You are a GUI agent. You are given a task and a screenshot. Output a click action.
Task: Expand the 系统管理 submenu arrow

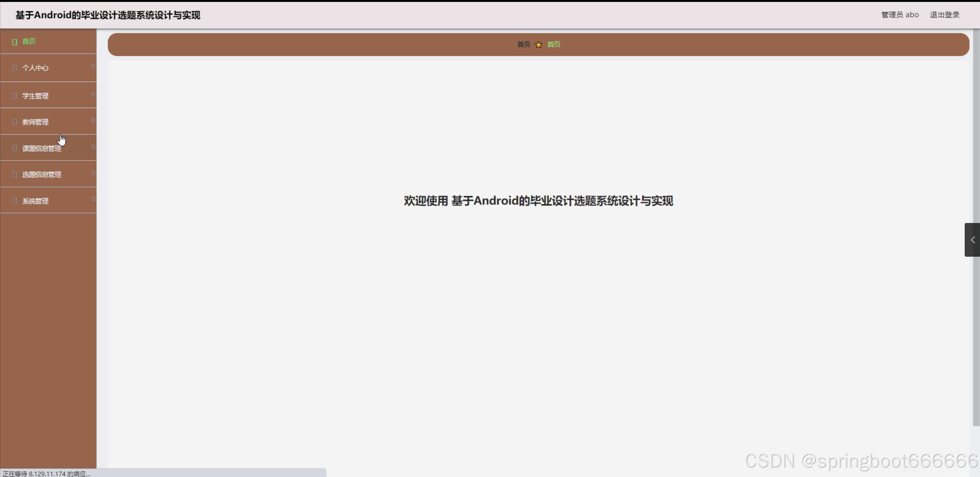[93, 199]
